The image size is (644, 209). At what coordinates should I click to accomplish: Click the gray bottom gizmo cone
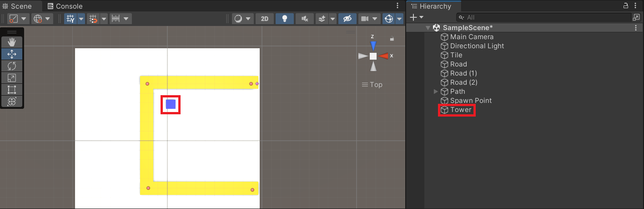(373, 66)
